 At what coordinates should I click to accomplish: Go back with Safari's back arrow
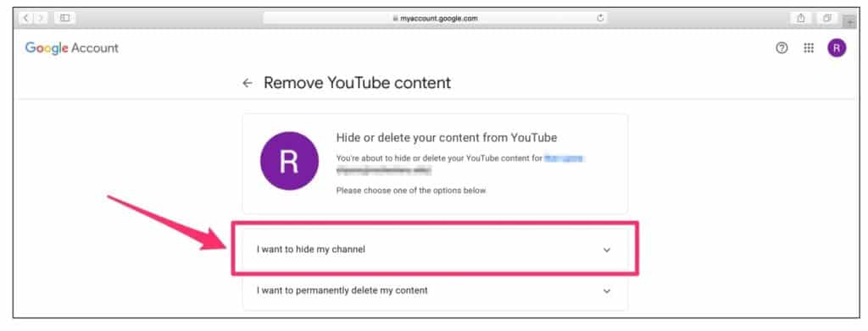(27, 19)
